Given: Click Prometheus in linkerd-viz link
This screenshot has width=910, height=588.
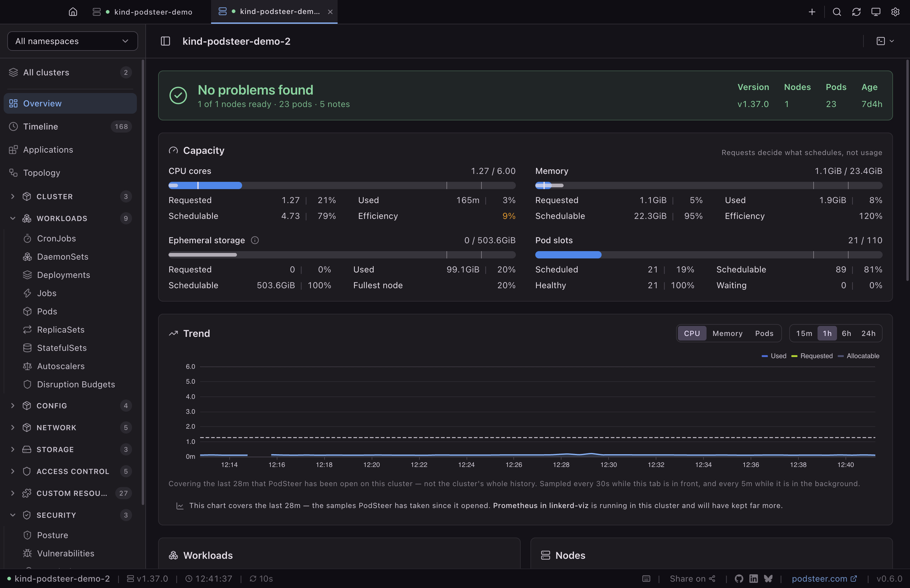Looking at the screenshot, I should 540,505.
